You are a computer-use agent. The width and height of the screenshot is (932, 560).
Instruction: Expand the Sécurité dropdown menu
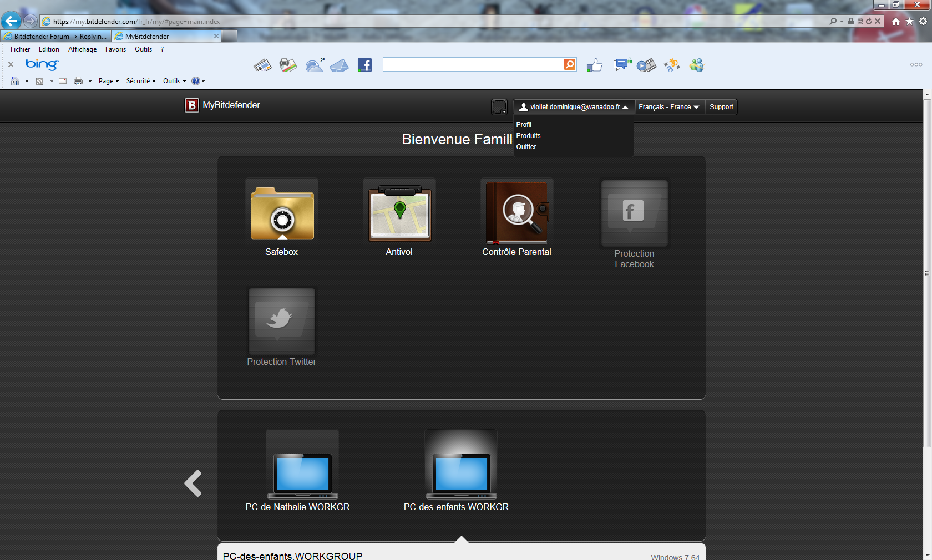click(141, 81)
